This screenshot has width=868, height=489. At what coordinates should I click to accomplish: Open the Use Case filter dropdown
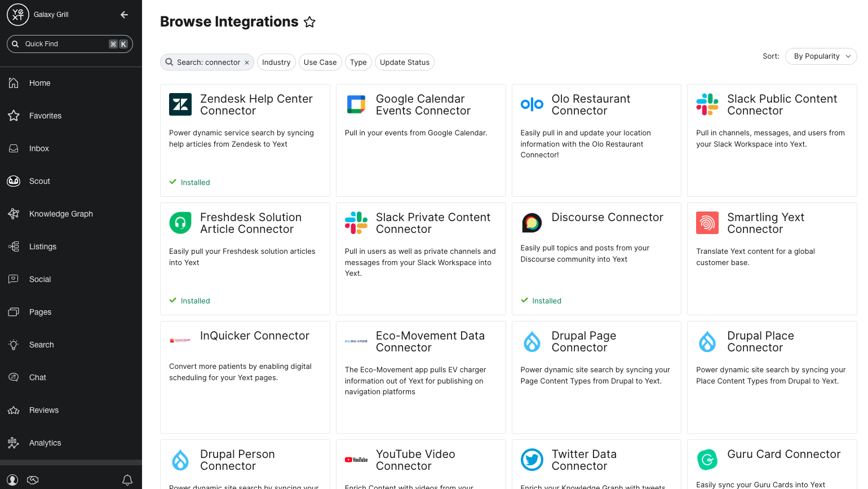[x=320, y=63]
